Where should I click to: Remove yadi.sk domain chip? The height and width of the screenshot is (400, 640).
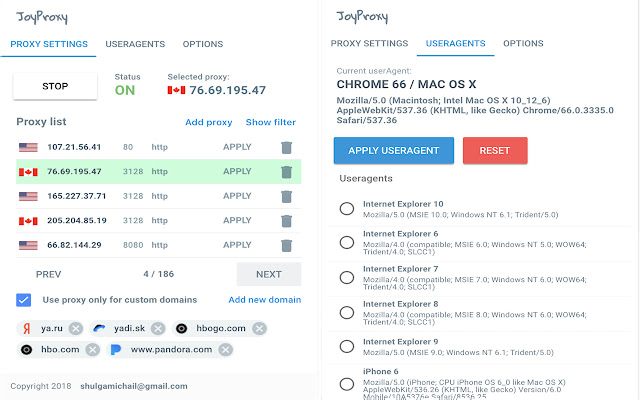[x=158, y=329]
